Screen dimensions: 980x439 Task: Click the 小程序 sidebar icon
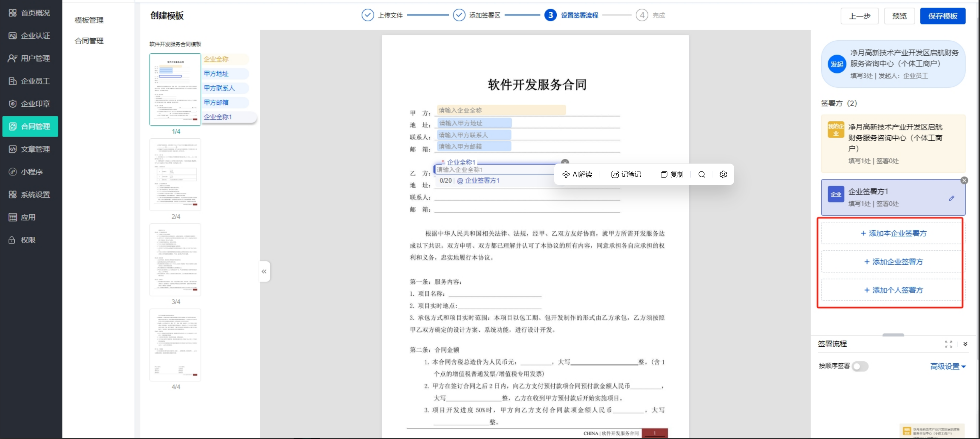click(x=13, y=172)
